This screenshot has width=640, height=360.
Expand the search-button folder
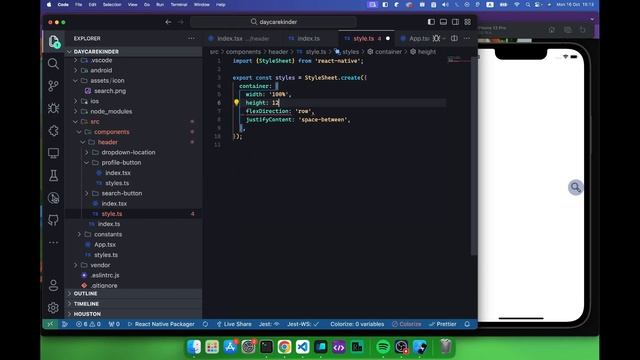coord(133,193)
